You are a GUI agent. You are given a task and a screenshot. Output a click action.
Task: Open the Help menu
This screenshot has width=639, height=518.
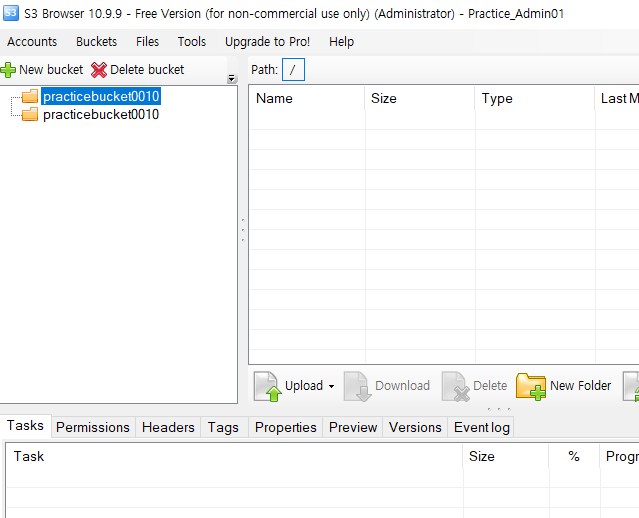(x=342, y=42)
